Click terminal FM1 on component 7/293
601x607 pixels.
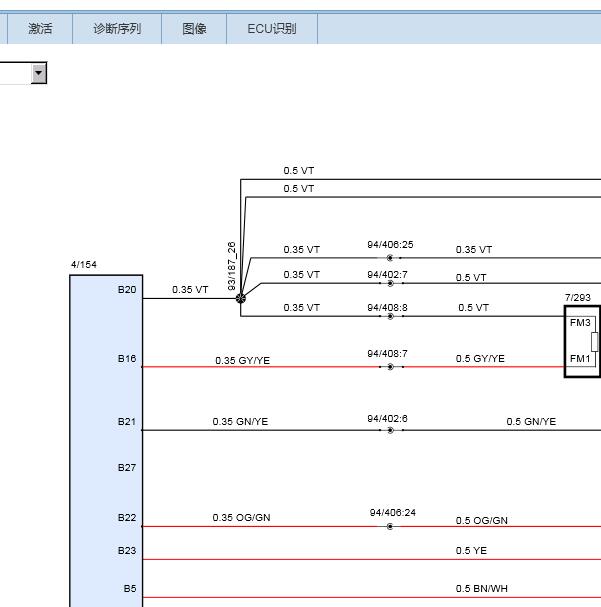pyautogui.click(x=580, y=359)
